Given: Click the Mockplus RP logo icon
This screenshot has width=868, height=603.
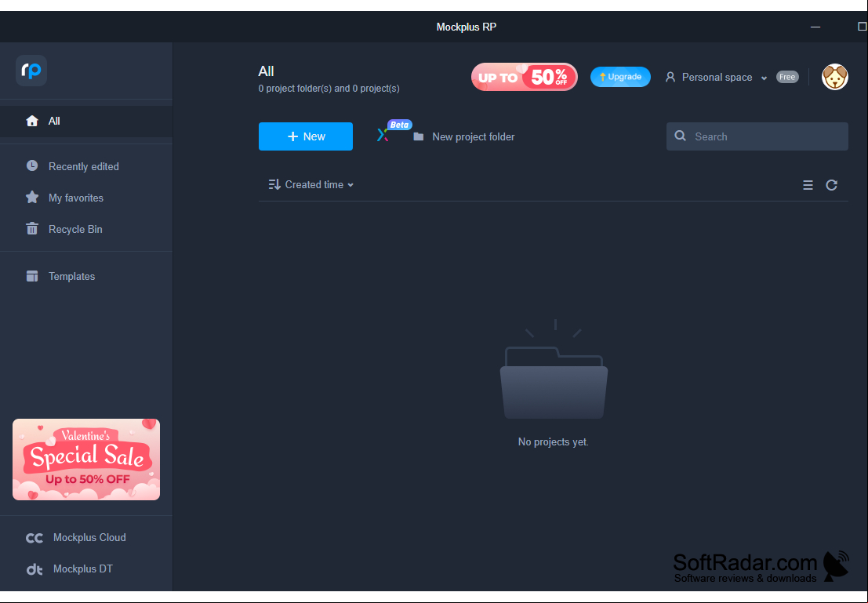Looking at the screenshot, I should [x=31, y=71].
